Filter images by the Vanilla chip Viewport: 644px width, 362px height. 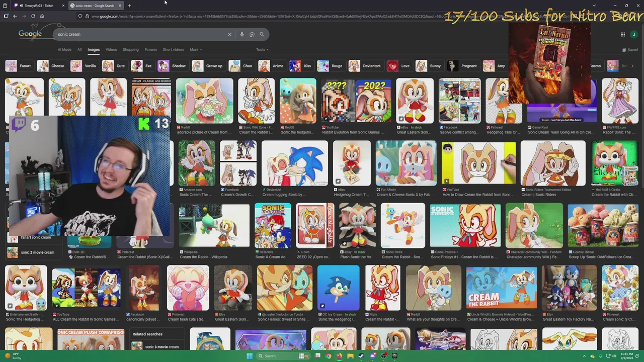(84, 66)
